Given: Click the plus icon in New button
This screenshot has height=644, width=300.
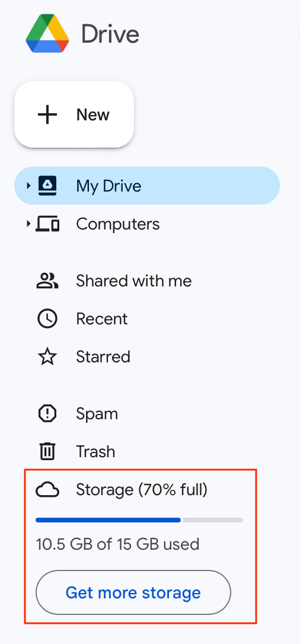Looking at the screenshot, I should click(47, 114).
